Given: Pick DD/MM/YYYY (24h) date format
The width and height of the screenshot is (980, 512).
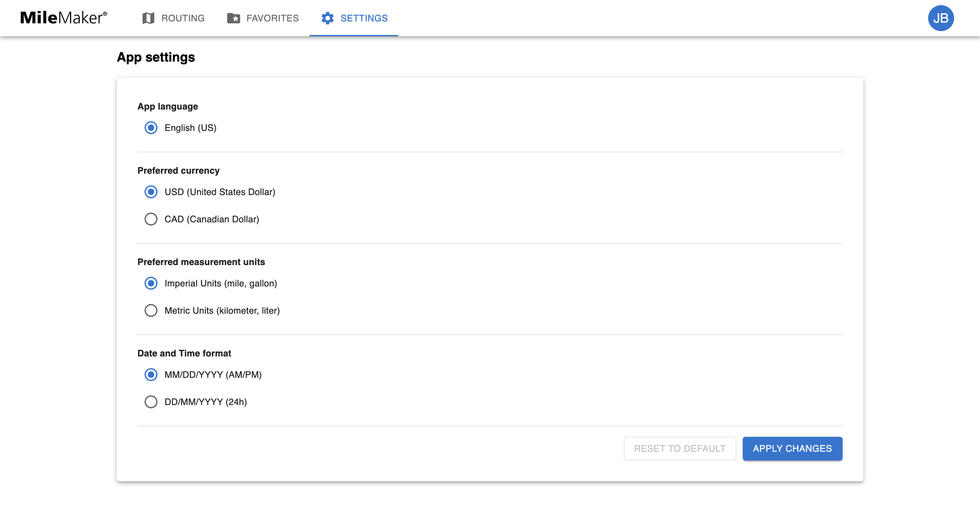Looking at the screenshot, I should (151, 402).
